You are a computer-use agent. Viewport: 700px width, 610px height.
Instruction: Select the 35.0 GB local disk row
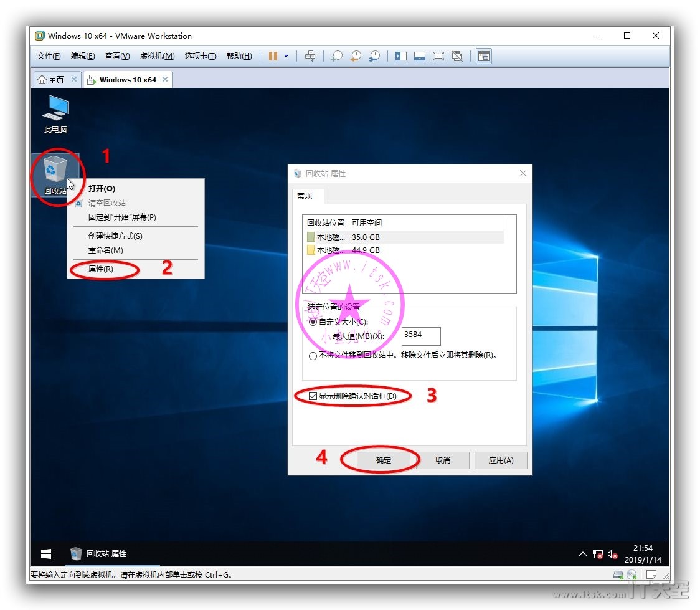[404, 237]
